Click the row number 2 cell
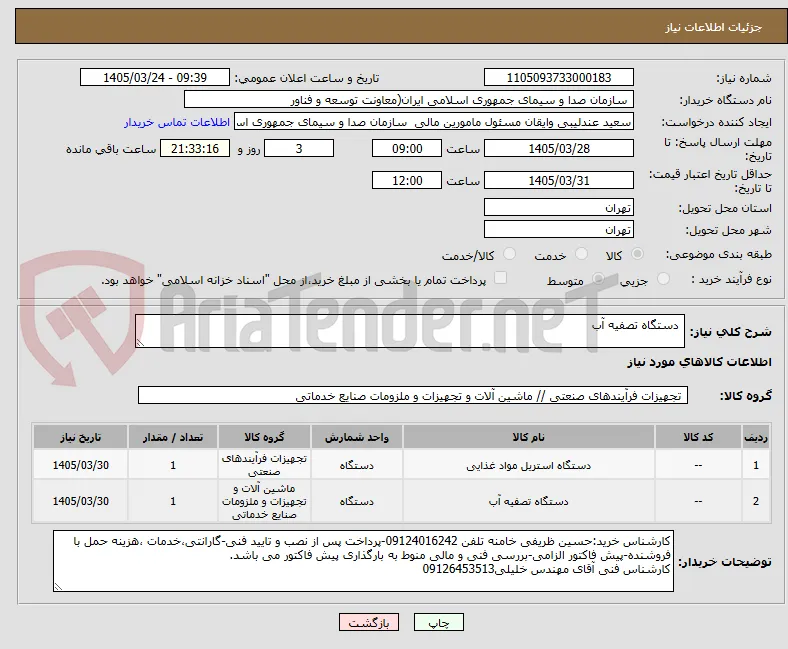 point(756,501)
